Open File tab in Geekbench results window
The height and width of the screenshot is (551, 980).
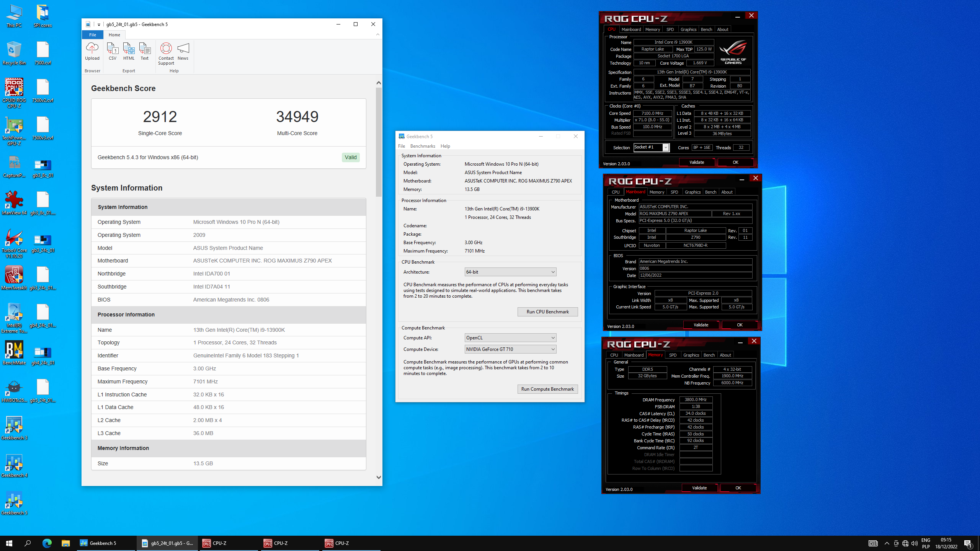(x=93, y=34)
